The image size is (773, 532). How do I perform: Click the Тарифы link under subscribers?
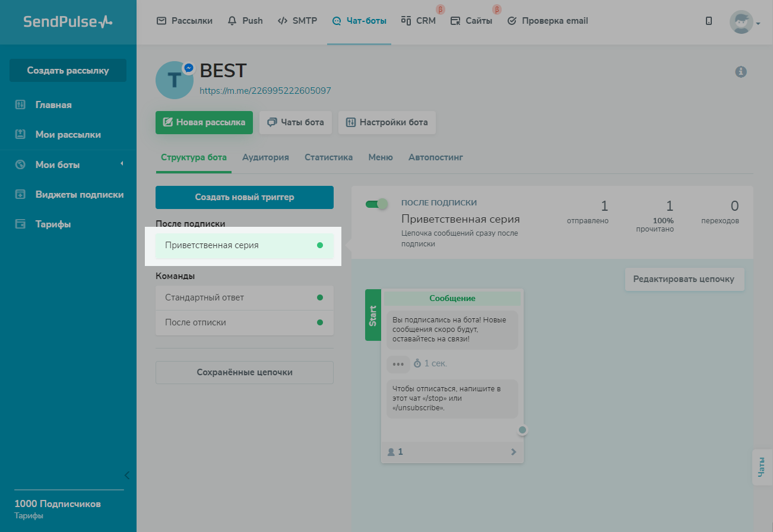28,516
